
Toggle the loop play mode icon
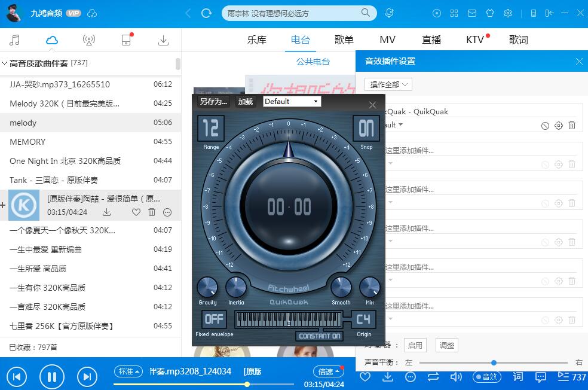(433, 376)
